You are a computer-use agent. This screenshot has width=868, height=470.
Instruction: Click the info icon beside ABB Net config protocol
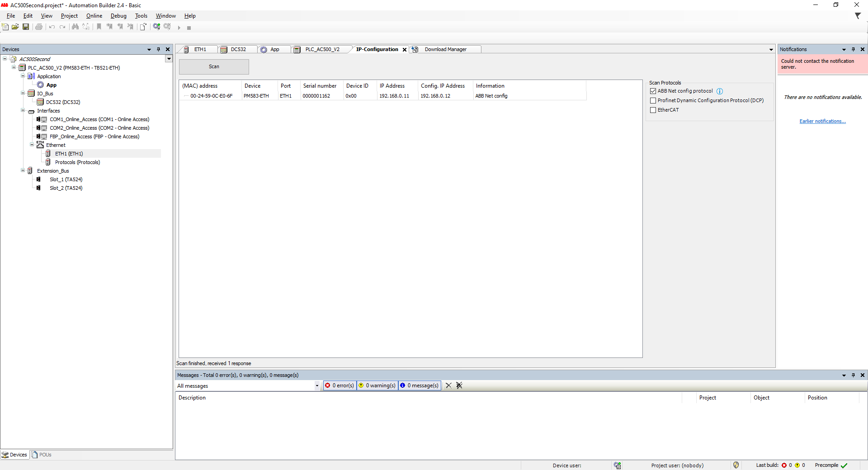tap(720, 91)
